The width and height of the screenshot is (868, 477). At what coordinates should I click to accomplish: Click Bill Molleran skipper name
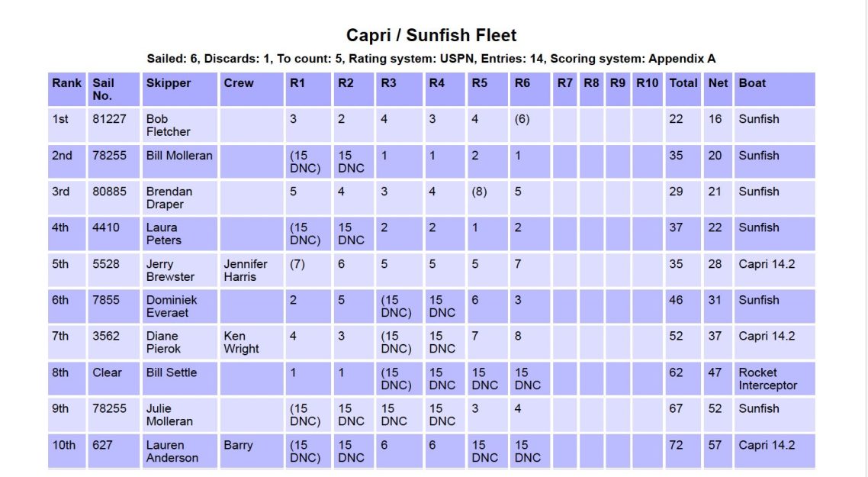coord(179,156)
